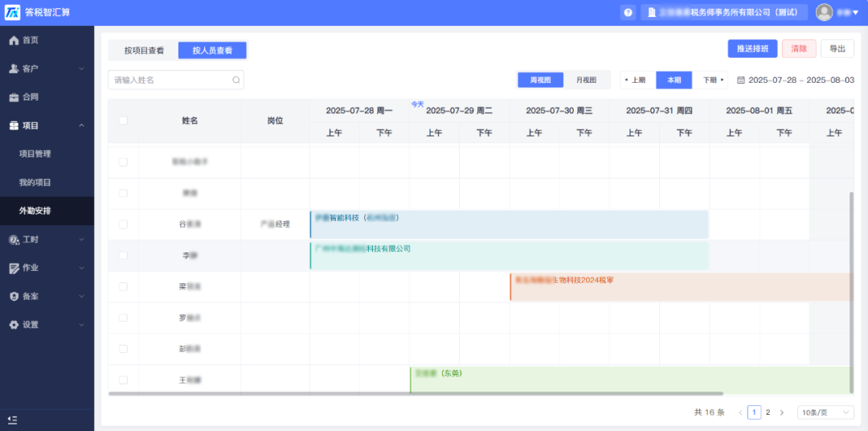The width and height of the screenshot is (868, 431).
Task: Click the 清除 button
Action: (x=799, y=49)
